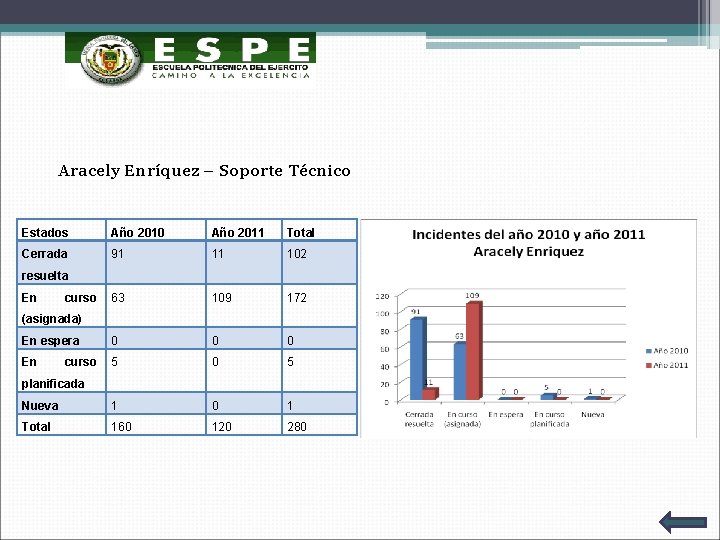Click the Nueva chart axis label
Viewport: 720px width, 540px height.
point(592,415)
